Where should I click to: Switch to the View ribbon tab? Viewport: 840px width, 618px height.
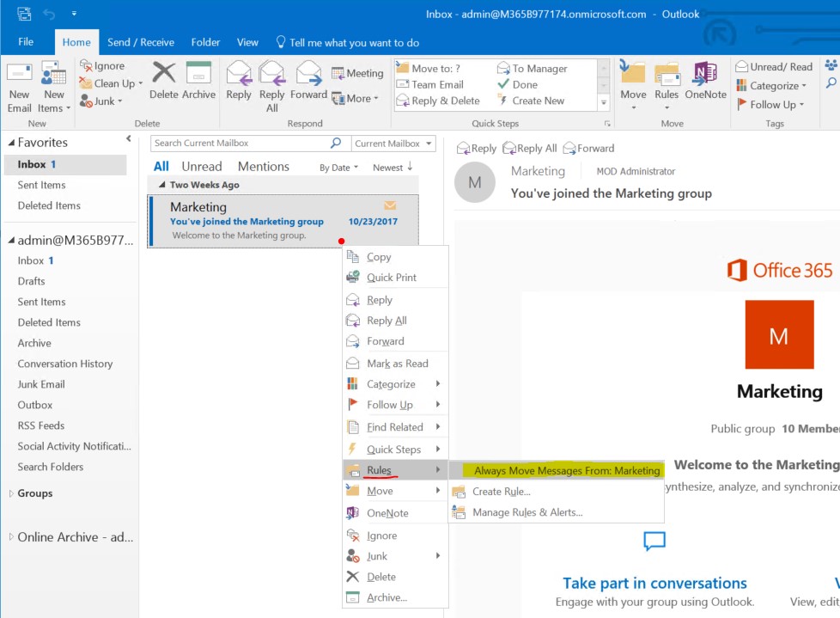(x=247, y=42)
